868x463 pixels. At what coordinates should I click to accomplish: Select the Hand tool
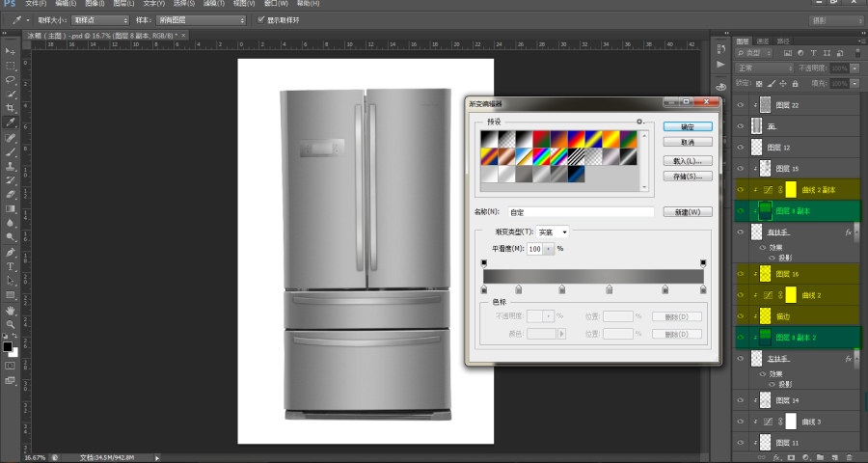click(11, 311)
